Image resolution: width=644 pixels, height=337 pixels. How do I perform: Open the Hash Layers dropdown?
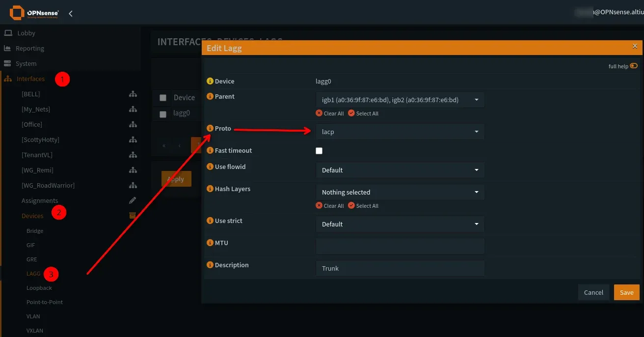click(400, 192)
